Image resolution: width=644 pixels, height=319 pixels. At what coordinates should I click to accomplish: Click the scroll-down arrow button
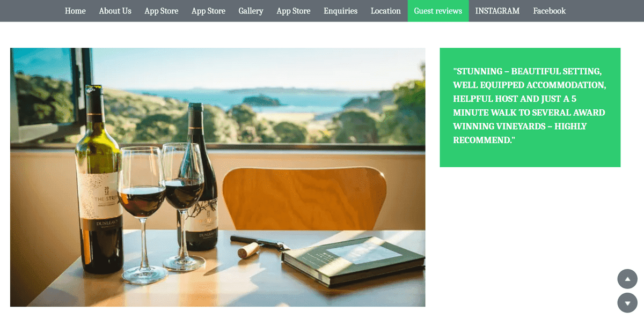627,303
